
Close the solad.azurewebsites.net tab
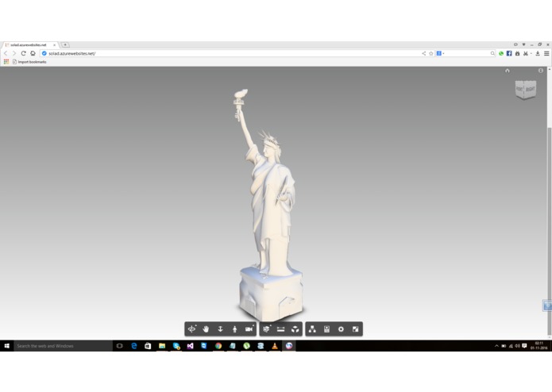tap(55, 45)
